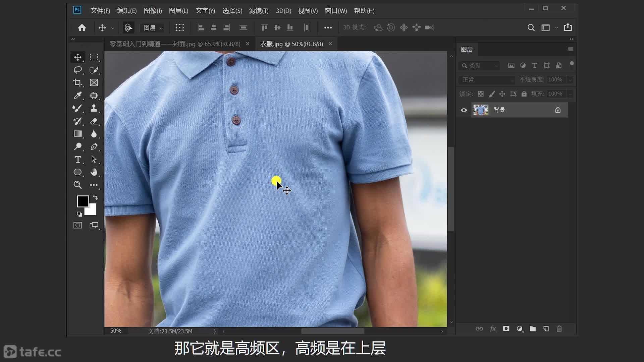
Task: Select the Rectangular Marquee tool
Action: click(94, 57)
